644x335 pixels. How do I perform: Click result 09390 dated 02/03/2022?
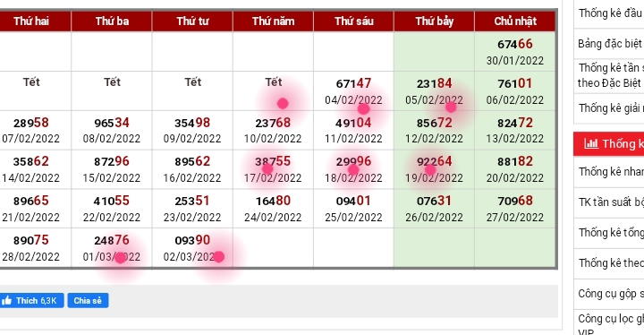(192, 248)
